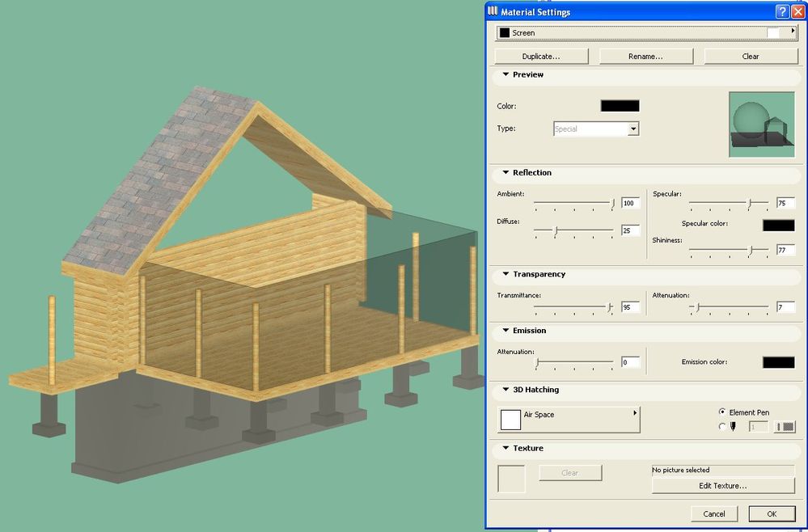Click the Material Settings title bar icon
808x532 pixels.
coord(493,11)
